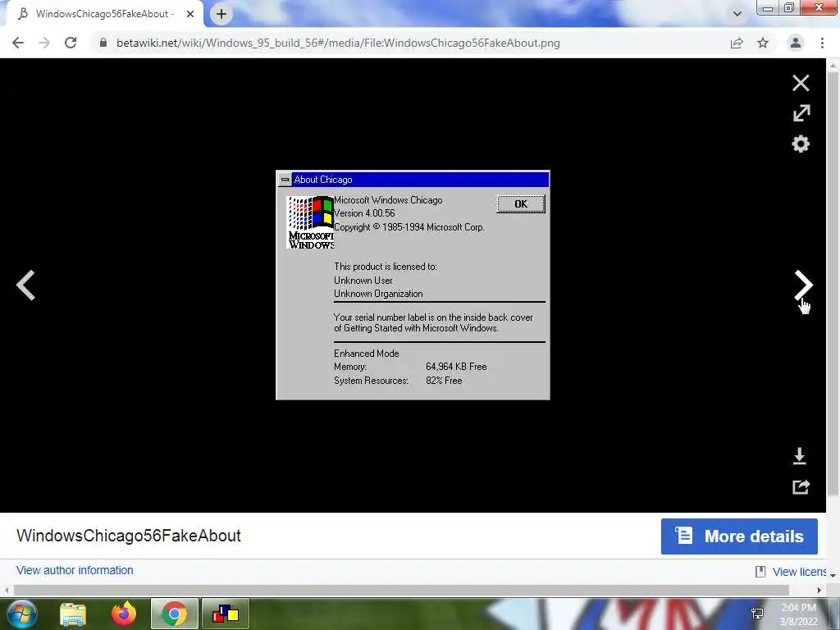Close the WindowsChicago56FakeAbout tab
This screenshot has width=840, height=630.
(x=190, y=14)
